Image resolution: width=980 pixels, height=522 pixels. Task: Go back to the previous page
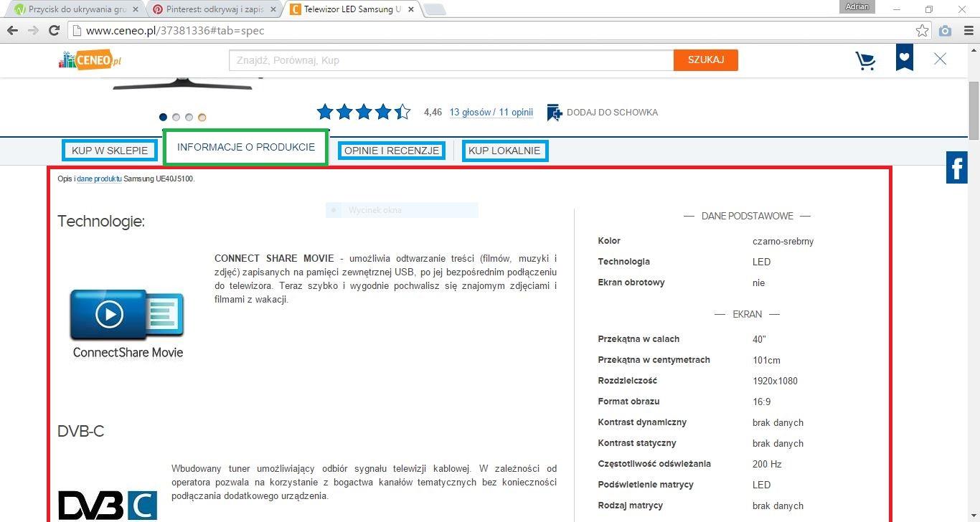click(x=12, y=31)
